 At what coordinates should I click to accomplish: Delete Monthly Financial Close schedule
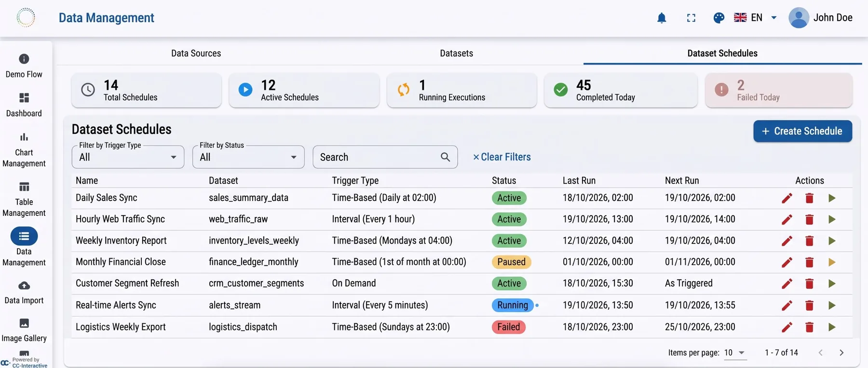tap(809, 263)
